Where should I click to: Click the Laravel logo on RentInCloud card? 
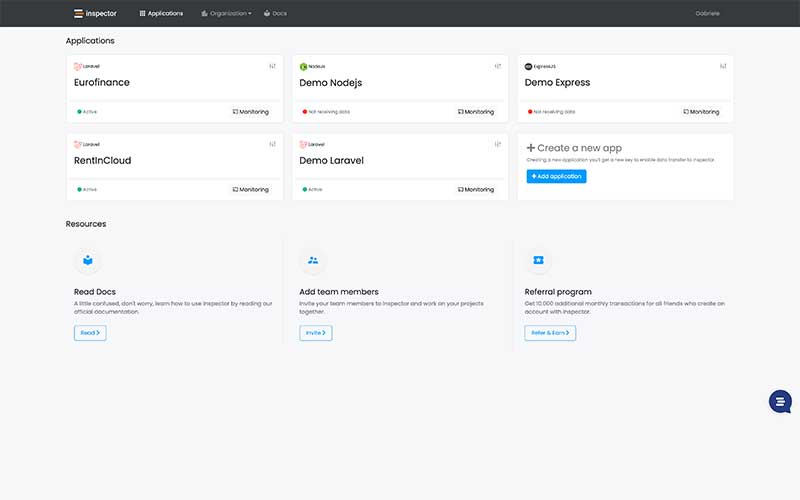tap(87, 144)
